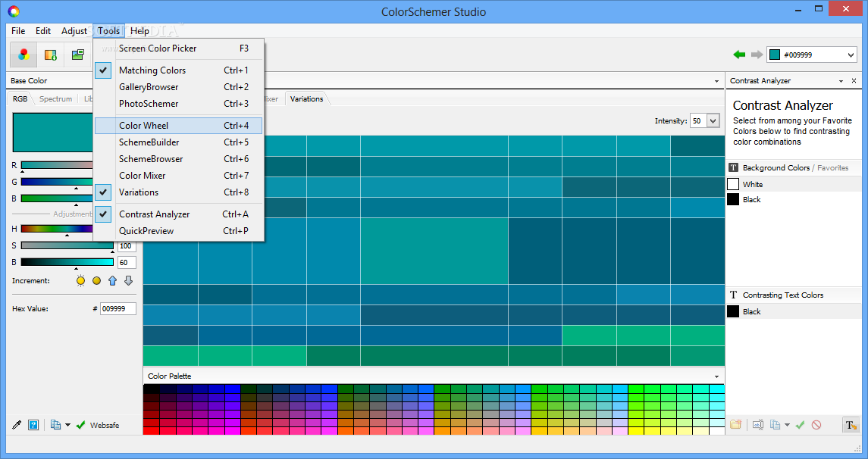Toggle Contrast Analyzer in Tools menu
Viewport: 868px width, 459px height.
(x=178, y=214)
